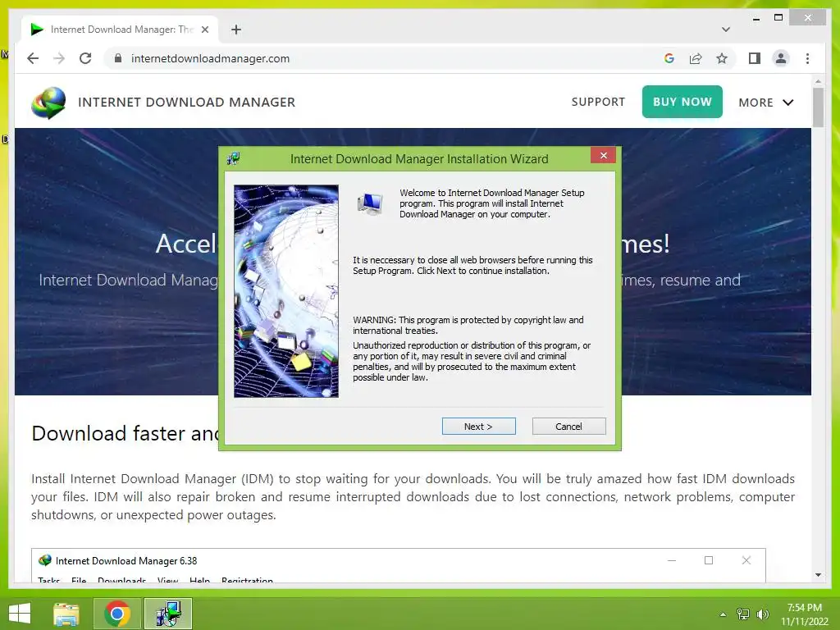The width and height of the screenshot is (840, 630).
Task: Open the taskbar clock 7:54 PM
Action: click(804, 614)
